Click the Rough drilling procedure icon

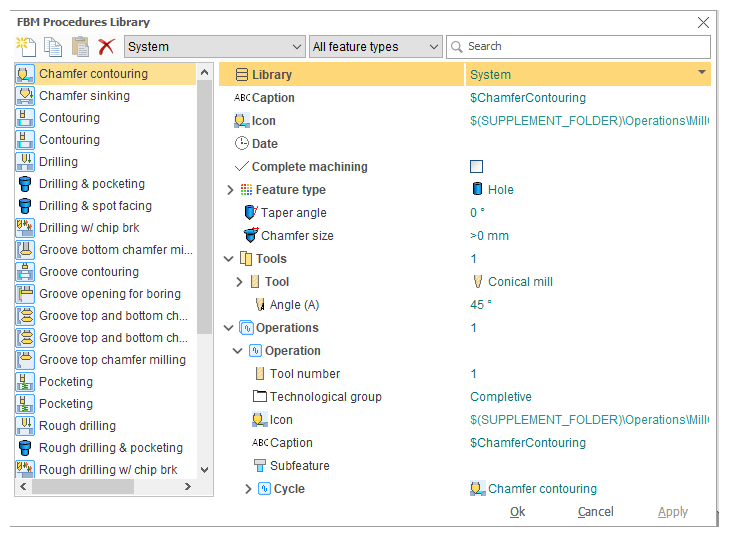point(25,426)
